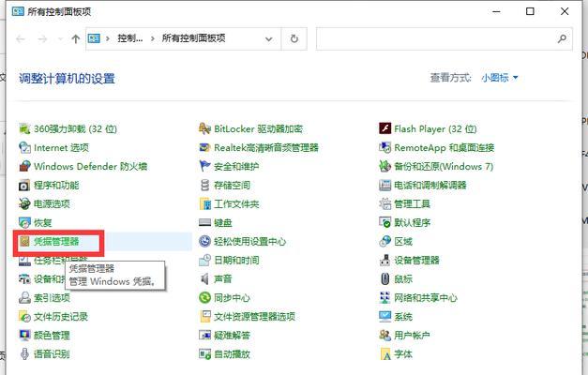Open 备份和还原(Windows 7) link
The width and height of the screenshot is (588, 375).
pyautogui.click(x=444, y=166)
